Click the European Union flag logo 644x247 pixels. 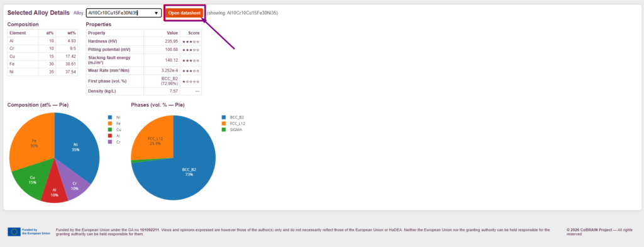[x=14, y=232]
